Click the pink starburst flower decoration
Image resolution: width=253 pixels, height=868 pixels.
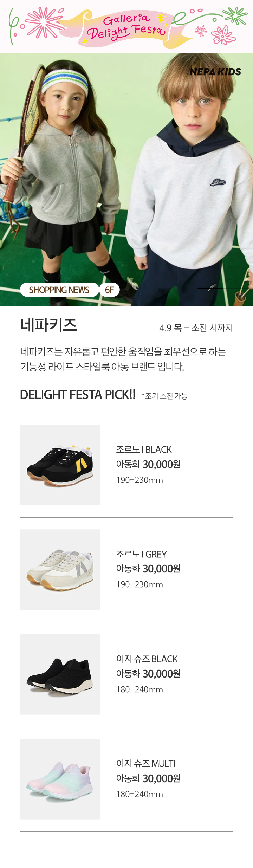pos(45,22)
